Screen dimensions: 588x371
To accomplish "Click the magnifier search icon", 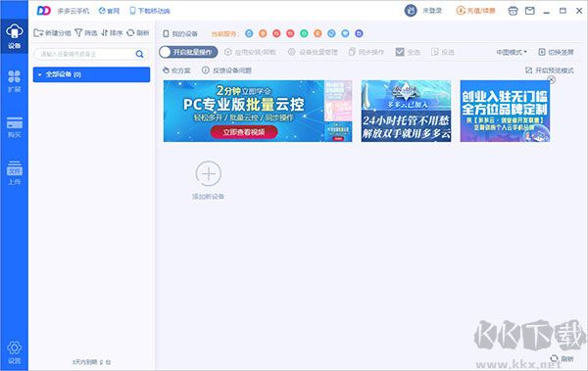I will tap(139, 54).
